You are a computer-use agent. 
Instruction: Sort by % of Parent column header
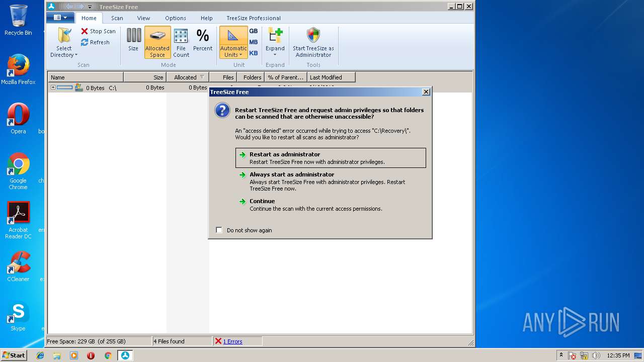click(286, 77)
